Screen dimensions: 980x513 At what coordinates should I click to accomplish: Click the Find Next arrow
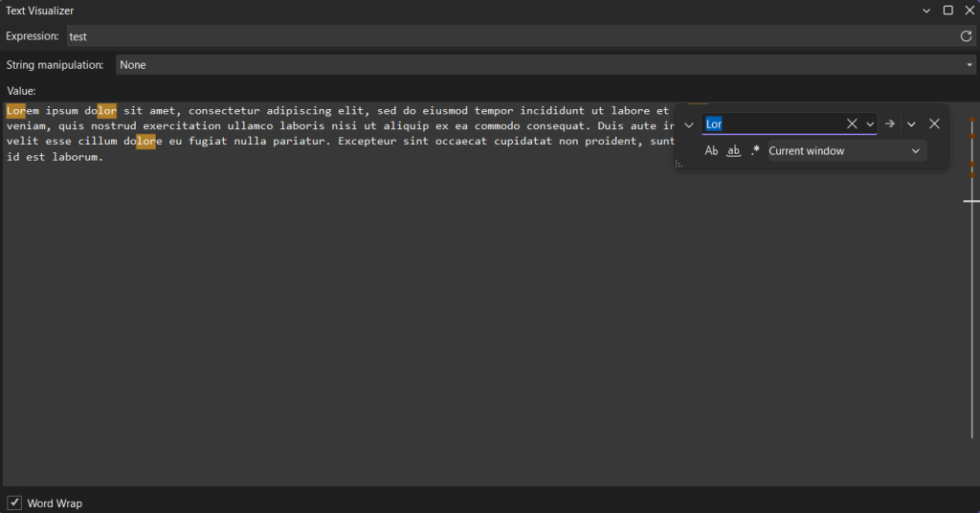click(x=890, y=123)
